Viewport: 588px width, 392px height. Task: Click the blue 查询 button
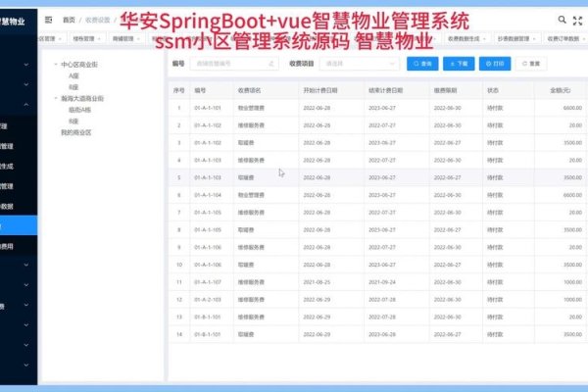(422, 64)
